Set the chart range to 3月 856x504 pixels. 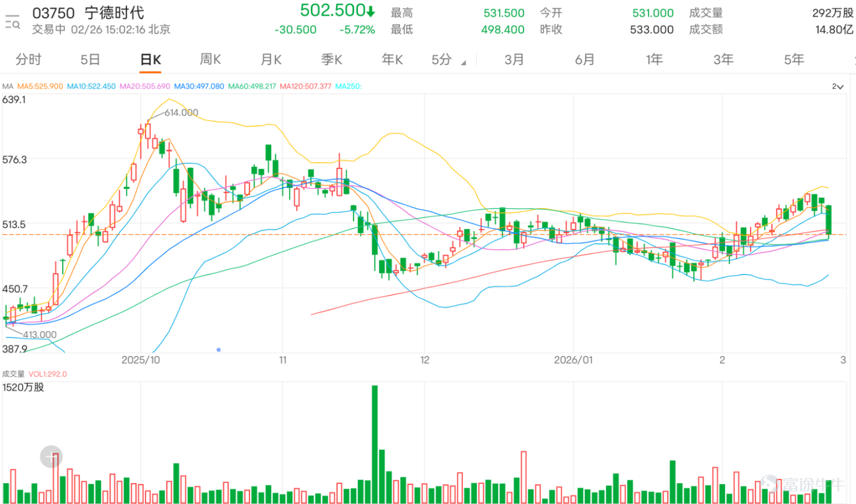pos(514,59)
